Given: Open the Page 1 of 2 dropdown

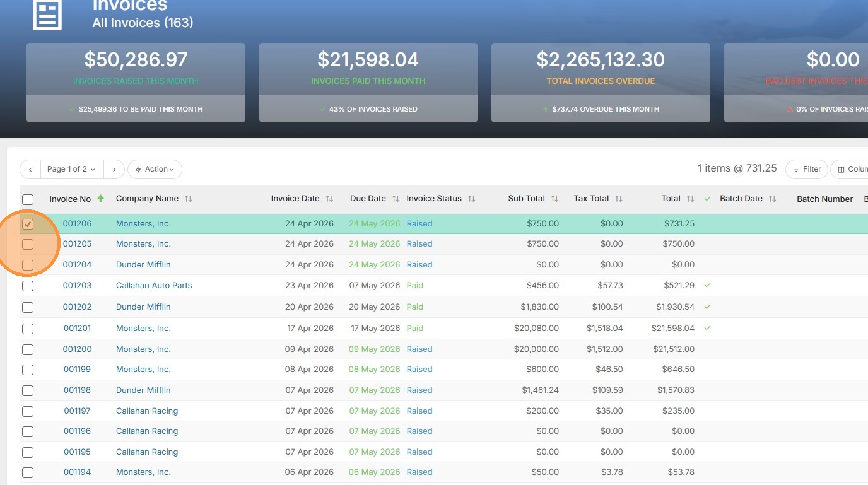Looking at the screenshot, I should coord(72,169).
